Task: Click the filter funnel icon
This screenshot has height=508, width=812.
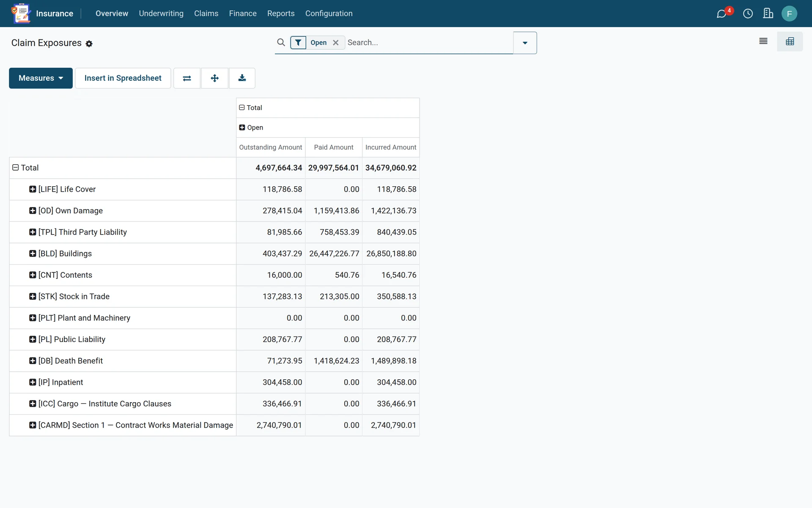Action: tap(298, 42)
